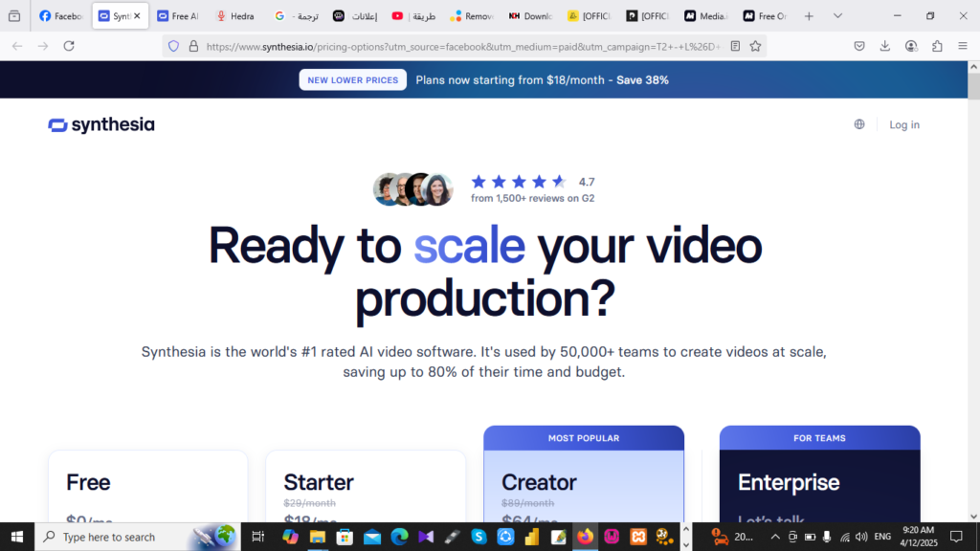Viewport: 980px width, 551px height.
Task: Open the tracking protection shield icon
Action: pyautogui.click(x=174, y=46)
